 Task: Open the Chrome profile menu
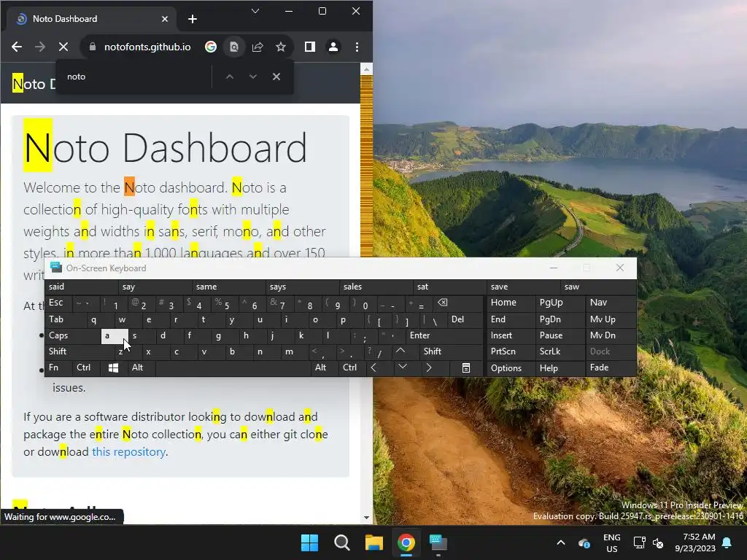(x=333, y=47)
